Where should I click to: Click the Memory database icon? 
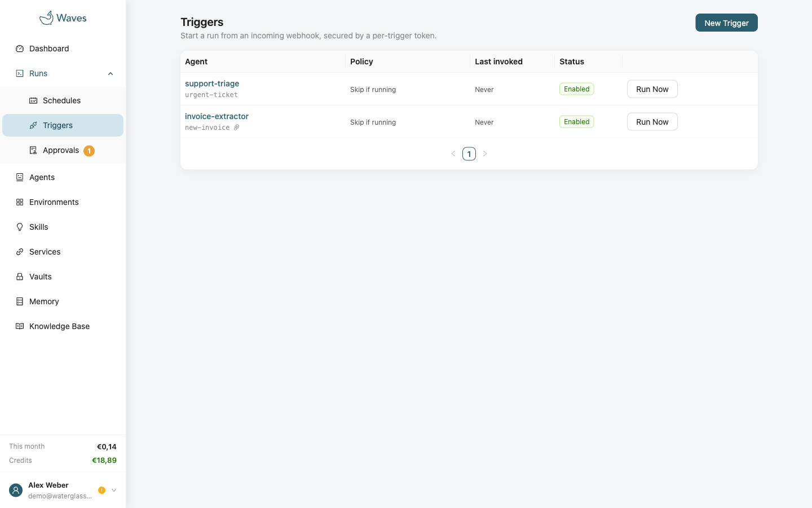[x=20, y=301]
